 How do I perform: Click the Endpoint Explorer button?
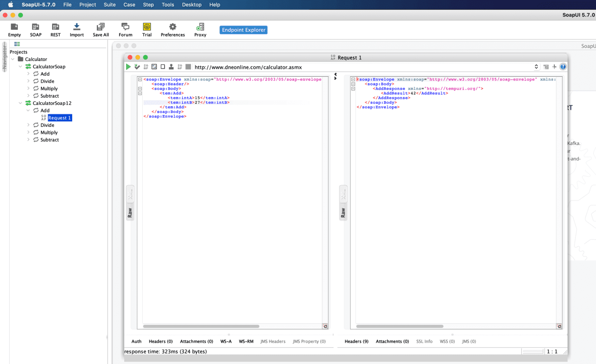[244, 30]
